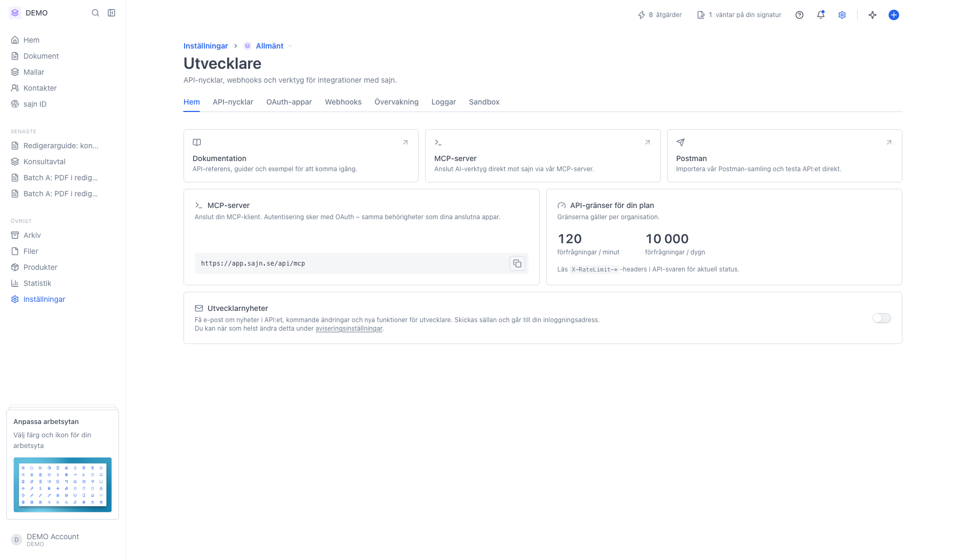Open Filer in the sidebar

(62, 251)
